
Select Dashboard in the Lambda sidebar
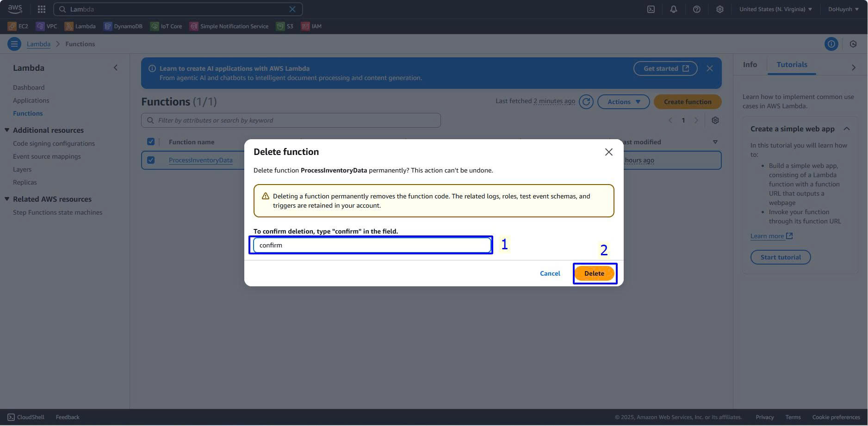click(x=29, y=87)
